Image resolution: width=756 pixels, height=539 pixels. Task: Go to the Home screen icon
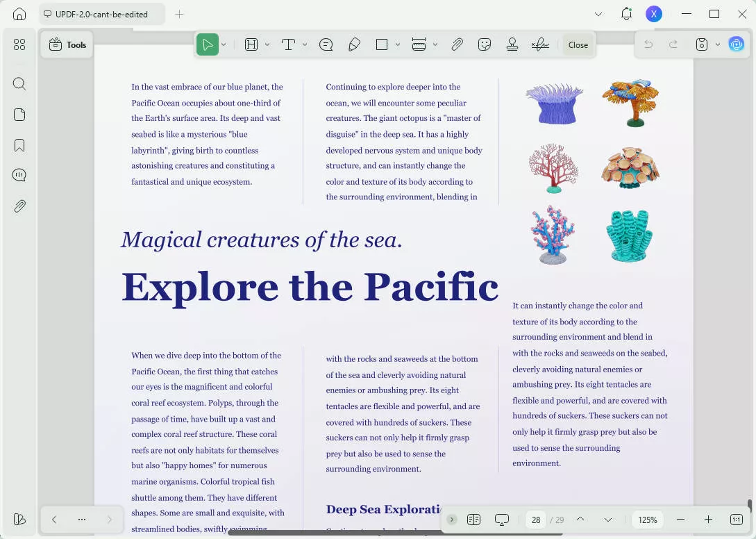point(19,14)
